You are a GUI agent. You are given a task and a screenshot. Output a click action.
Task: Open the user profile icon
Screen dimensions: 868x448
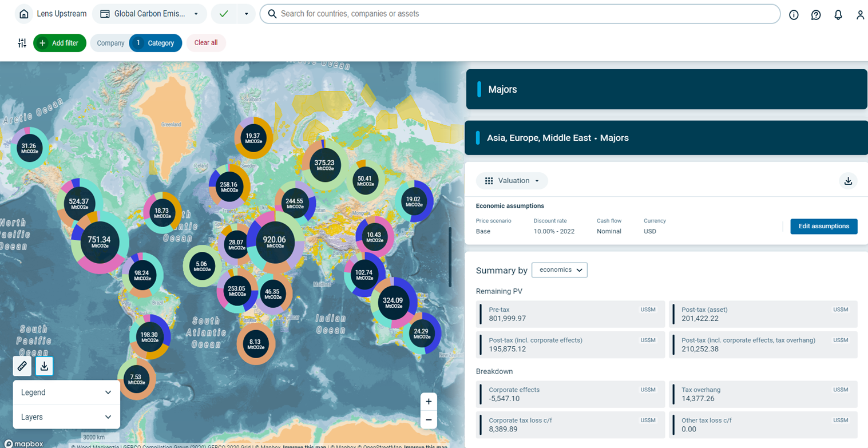860,15
